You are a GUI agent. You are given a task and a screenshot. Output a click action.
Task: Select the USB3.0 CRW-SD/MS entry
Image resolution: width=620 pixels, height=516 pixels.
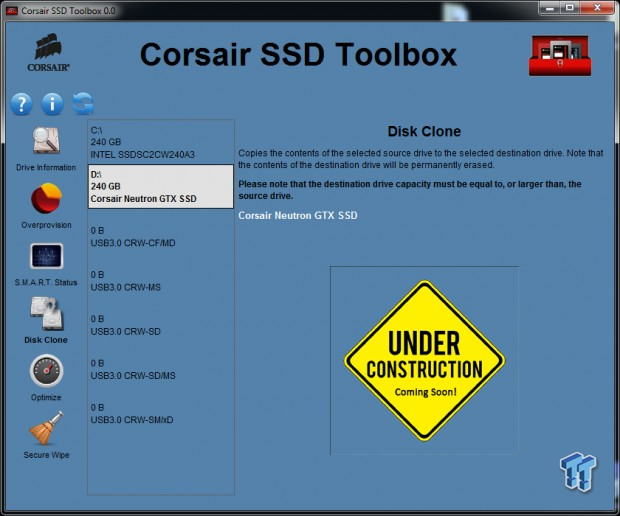(x=161, y=364)
